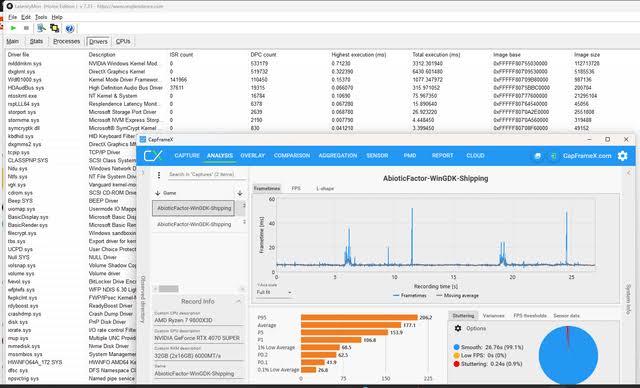Open CapFrameX PMD section
Viewport: 640px width, 388px height.
410,155
